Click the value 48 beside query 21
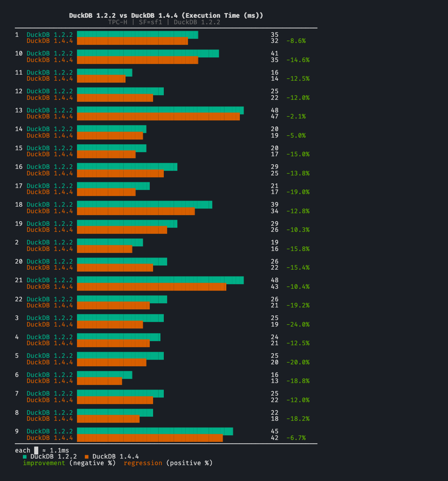448x481 pixels. [274, 280]
